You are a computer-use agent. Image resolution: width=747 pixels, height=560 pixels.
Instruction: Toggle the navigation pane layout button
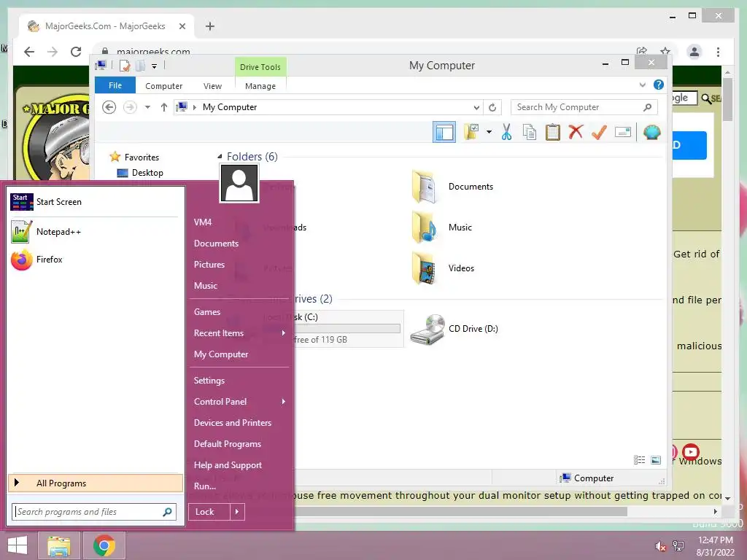pyautogui.click(x=444, y=132)
